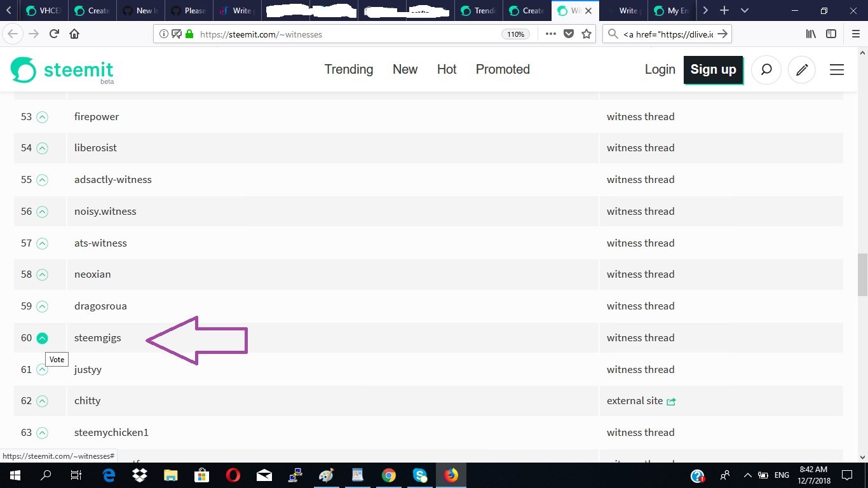Toggle the Firefox sidebar
This screenshot has width=868, height=488.
[831, 34]
